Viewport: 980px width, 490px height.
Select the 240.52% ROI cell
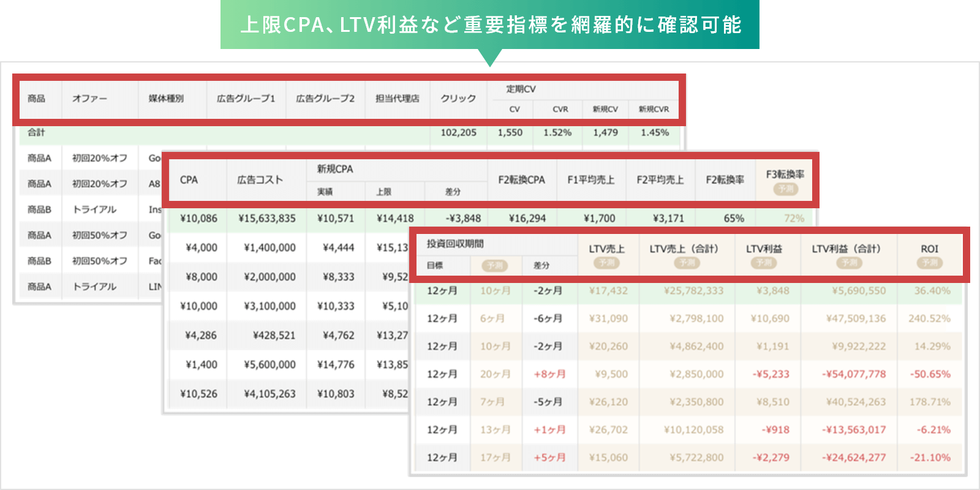pos(929,318)
